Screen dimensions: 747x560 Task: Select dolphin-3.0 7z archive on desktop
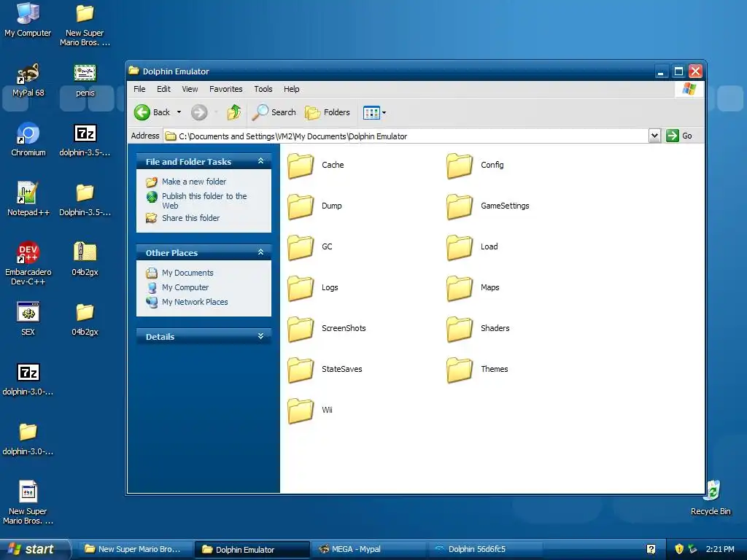28,379
